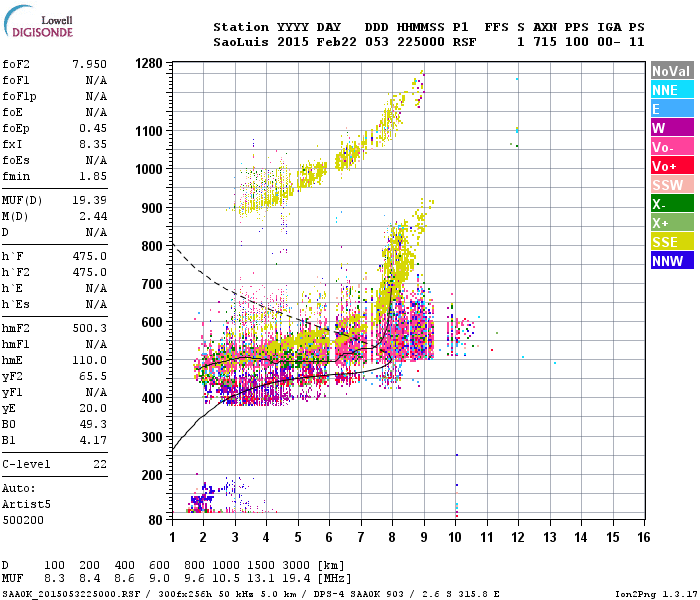Click the fmin value 1.85
The width and height of the screenshot is (700, 600).
coord(93,176)
